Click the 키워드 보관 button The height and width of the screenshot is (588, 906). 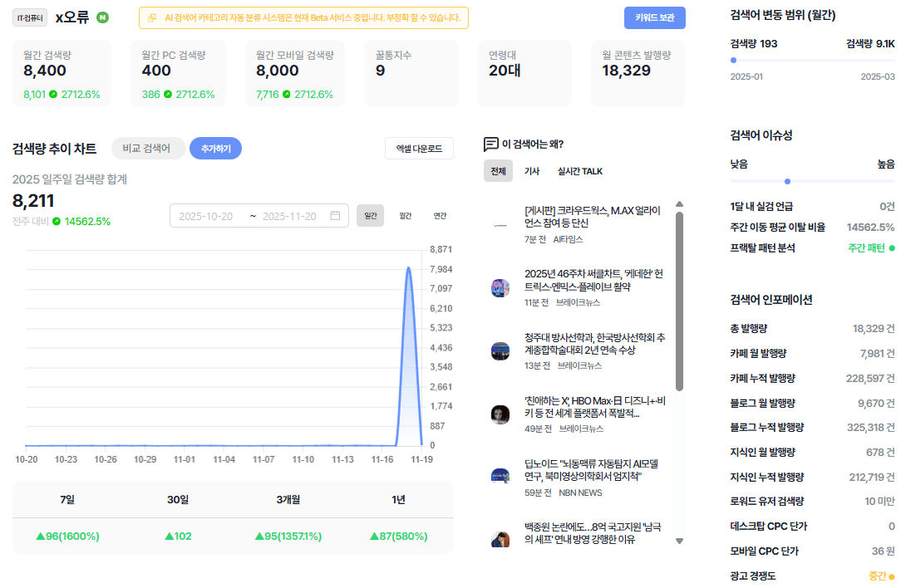(655, 18)
